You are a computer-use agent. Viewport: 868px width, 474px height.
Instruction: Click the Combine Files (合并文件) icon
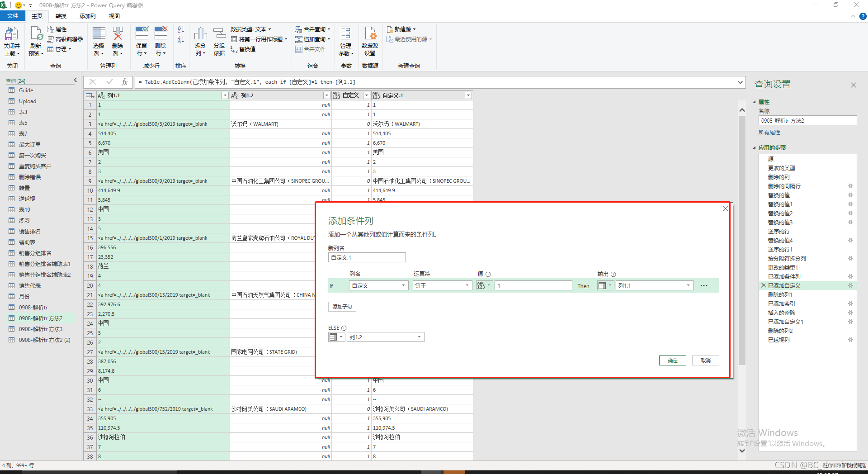point(299,49)
